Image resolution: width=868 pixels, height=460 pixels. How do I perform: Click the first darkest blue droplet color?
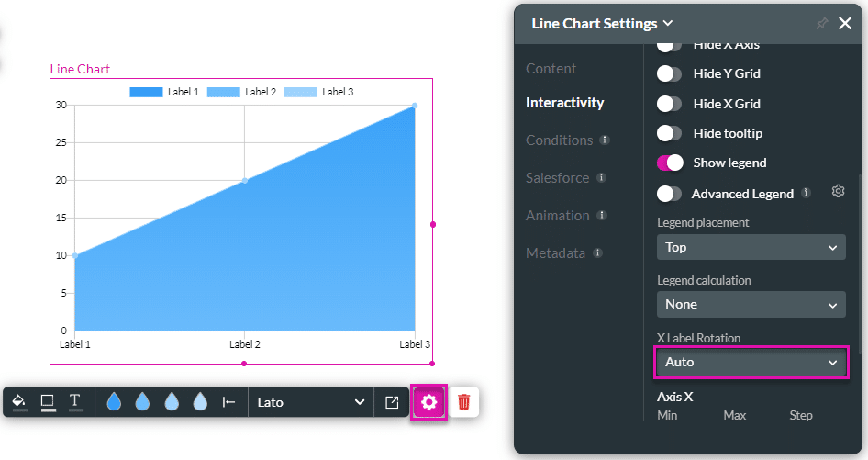[114, 402]
